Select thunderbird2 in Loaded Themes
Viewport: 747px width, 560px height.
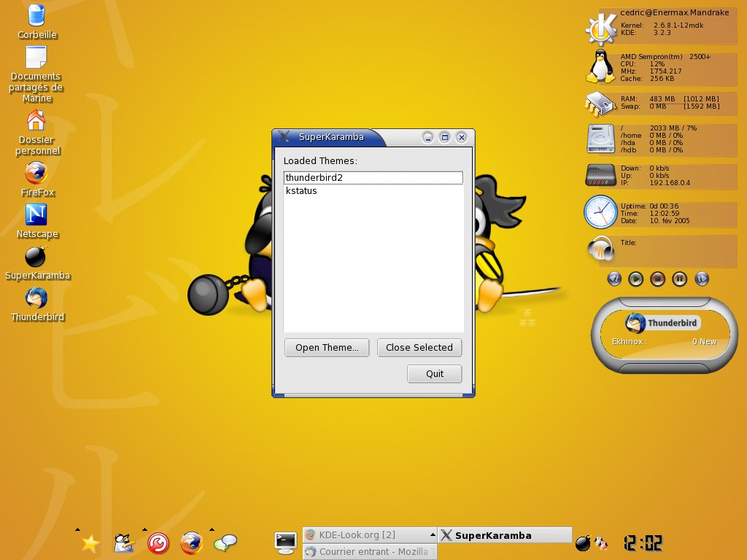(373, 178)
